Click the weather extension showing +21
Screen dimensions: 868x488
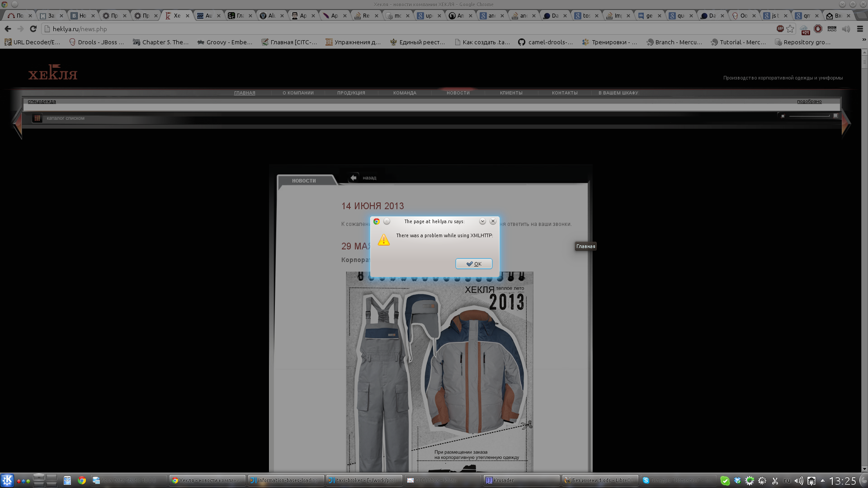tap(805, 30)
